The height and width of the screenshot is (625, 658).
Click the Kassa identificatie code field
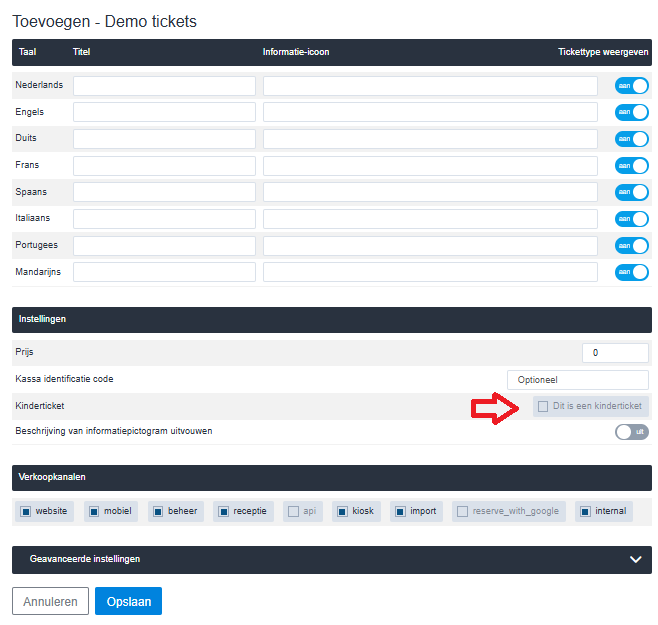[x=577, y=380]
